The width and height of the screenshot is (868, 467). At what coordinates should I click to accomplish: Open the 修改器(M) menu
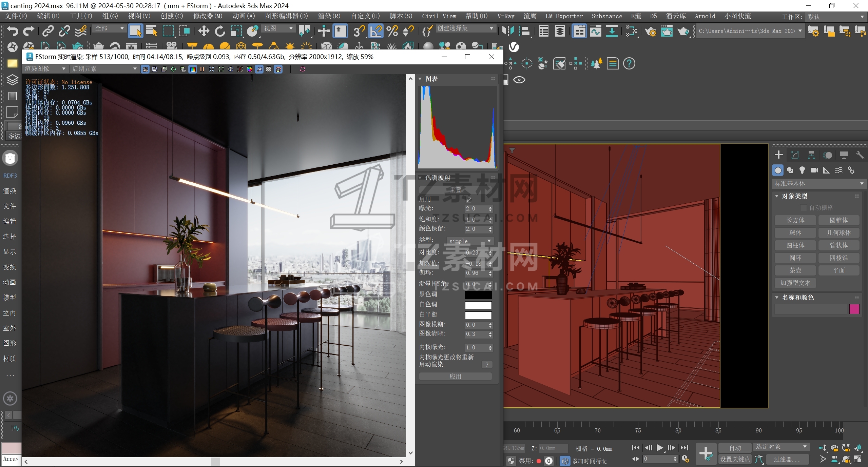point(208,16)
